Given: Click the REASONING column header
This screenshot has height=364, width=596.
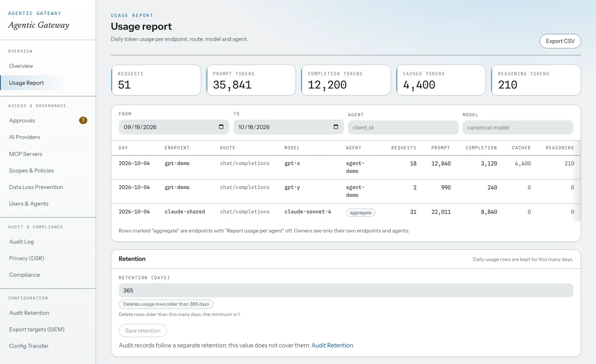Looking at the screenshot, I should [x=560, y=148].
